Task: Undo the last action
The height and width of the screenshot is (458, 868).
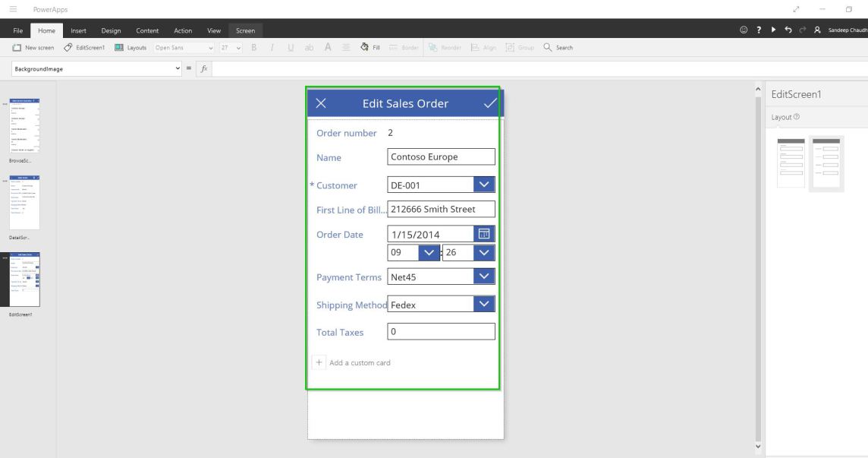Action: (788, 30)
